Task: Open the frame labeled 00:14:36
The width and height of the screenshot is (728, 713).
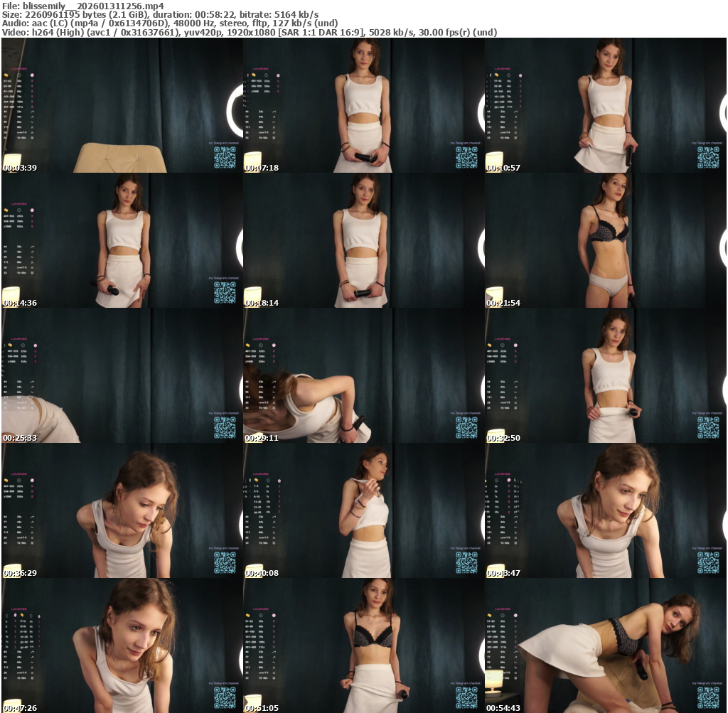Action: [122, 240]
